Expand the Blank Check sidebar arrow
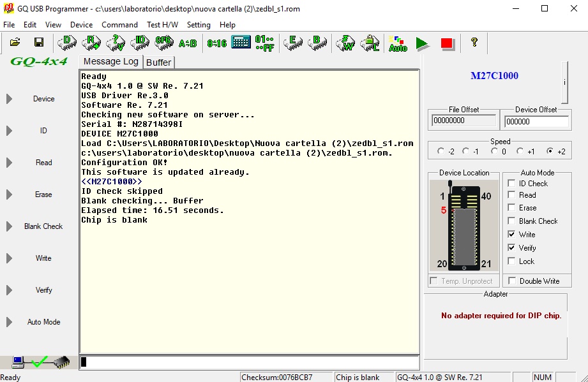 coord(10,226)
